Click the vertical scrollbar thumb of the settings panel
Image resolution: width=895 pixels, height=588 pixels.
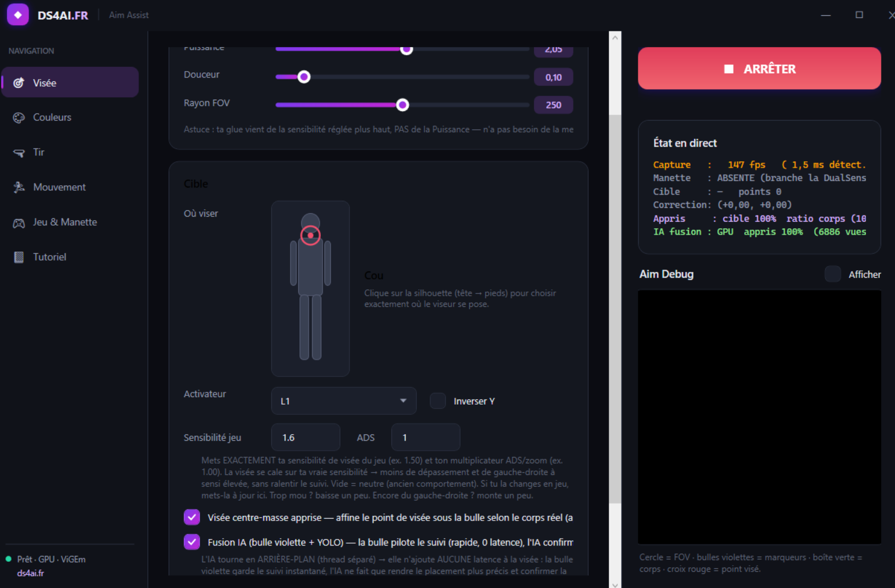tap(615, 309)
